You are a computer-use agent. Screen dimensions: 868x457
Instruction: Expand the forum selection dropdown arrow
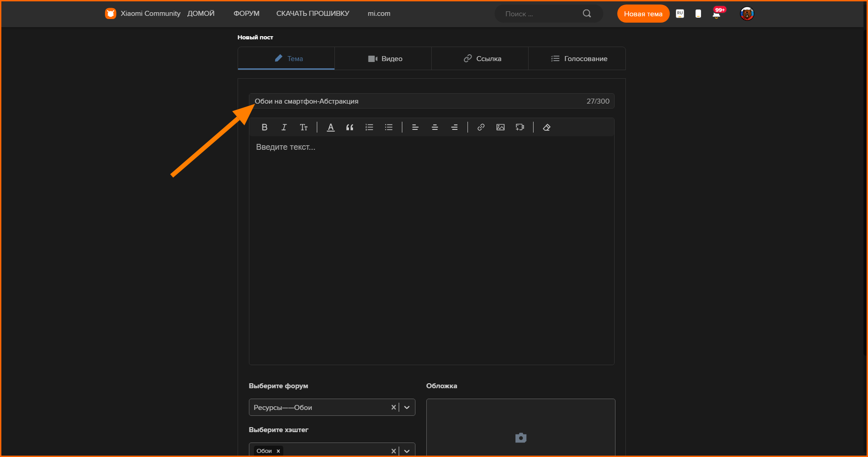point(407,407)
